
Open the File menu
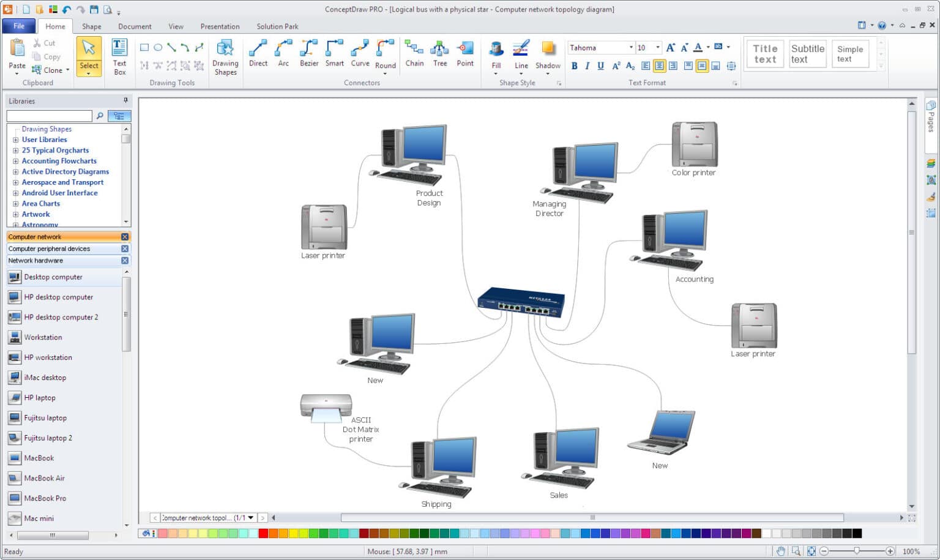[x=18, y=26]
